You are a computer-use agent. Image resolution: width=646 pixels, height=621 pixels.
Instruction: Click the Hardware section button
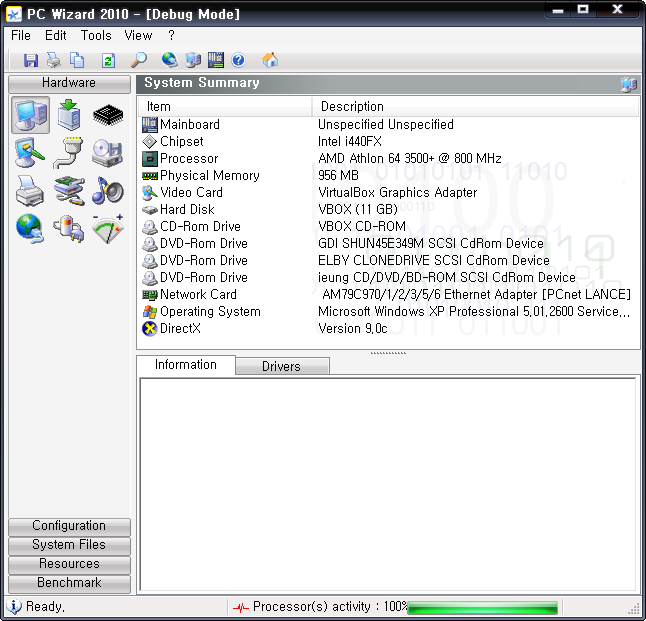69,83
